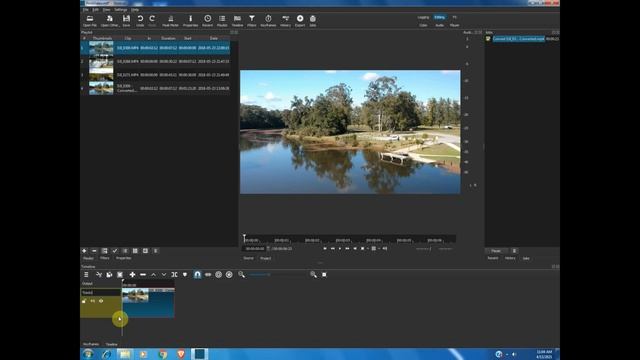The height and width of the screenshot is (360, 640).
Task: Toggle Scrub While Dragging button
Action: [208, 275]
